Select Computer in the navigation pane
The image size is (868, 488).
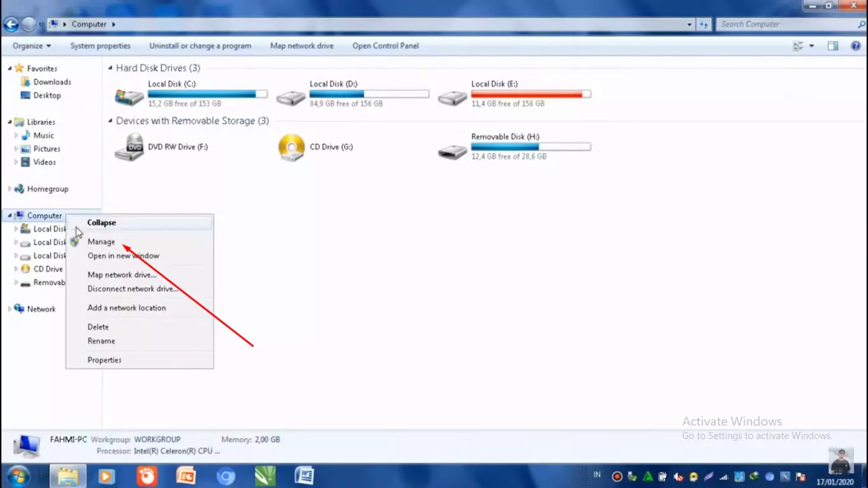(45, 216)
